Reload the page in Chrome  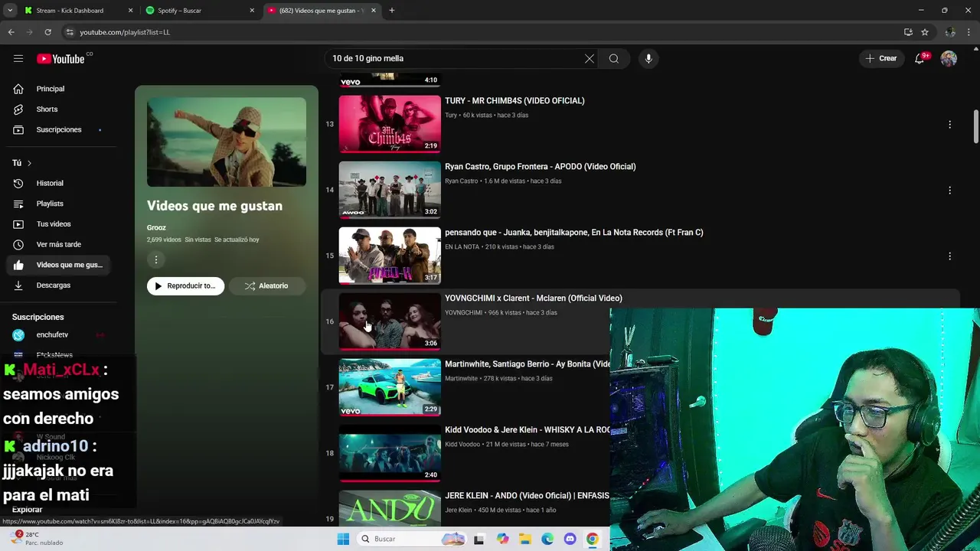[x=47, y=32]
